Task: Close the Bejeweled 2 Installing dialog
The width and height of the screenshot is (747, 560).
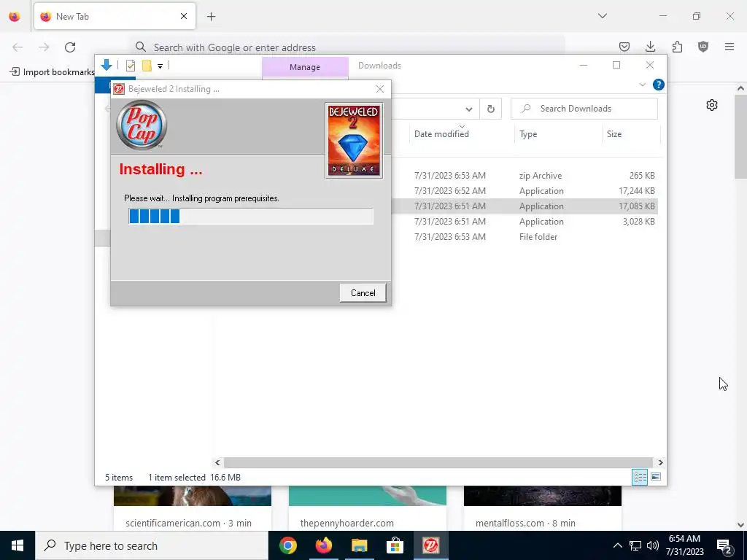Action: tap(379, 89)
